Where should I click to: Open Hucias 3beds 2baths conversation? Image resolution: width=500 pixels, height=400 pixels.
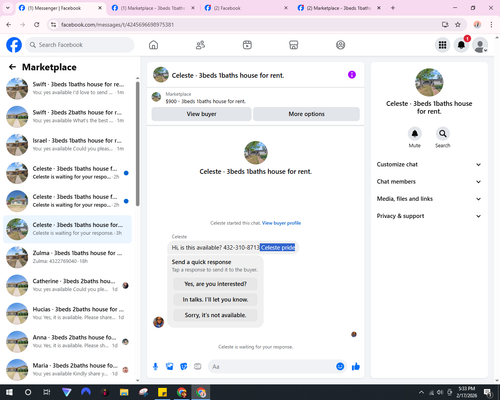(x=67, y=313)
